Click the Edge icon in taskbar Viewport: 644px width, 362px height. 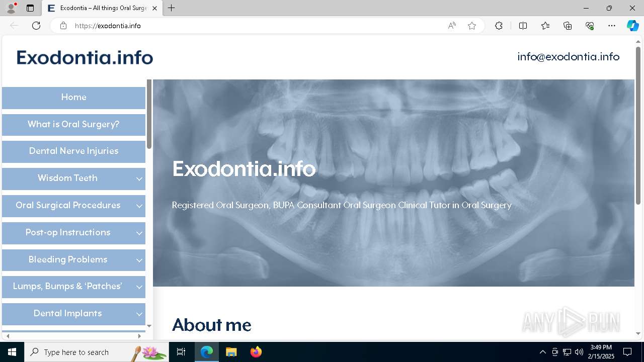207,352
